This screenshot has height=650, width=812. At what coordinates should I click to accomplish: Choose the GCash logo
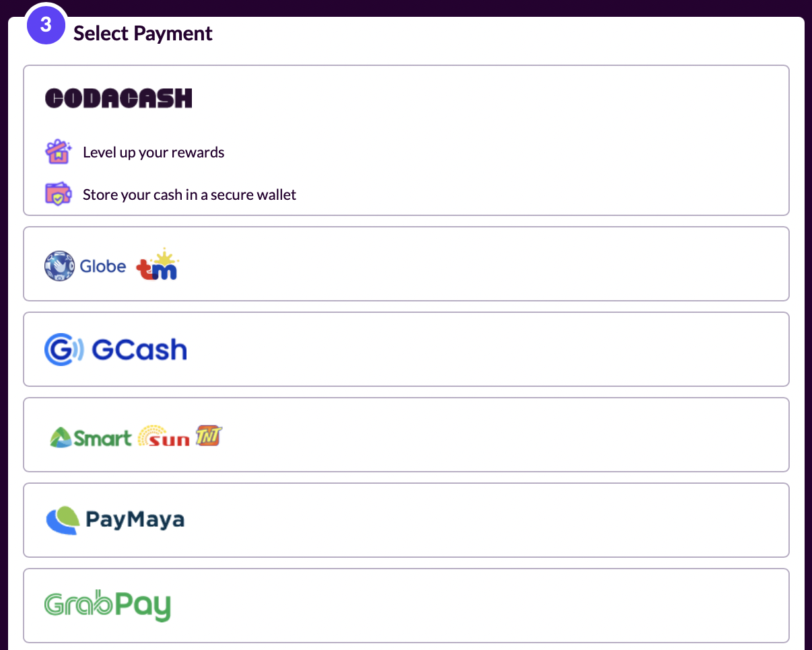116,350
